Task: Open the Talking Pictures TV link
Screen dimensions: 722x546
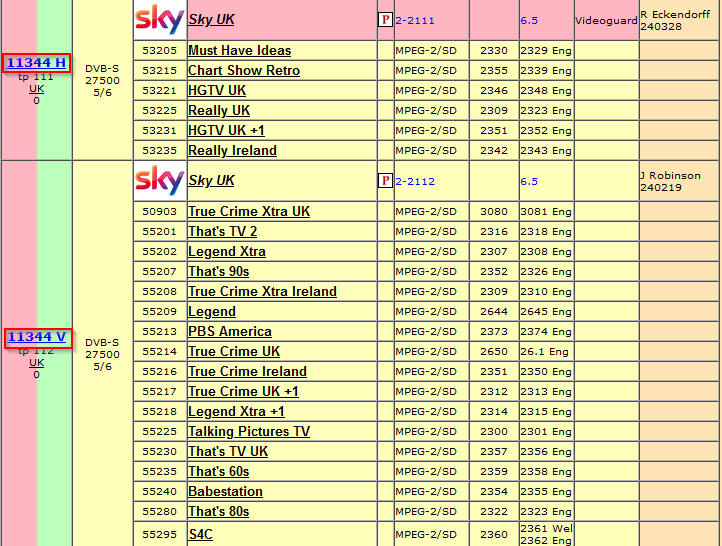Action: [x=249, y=431]
